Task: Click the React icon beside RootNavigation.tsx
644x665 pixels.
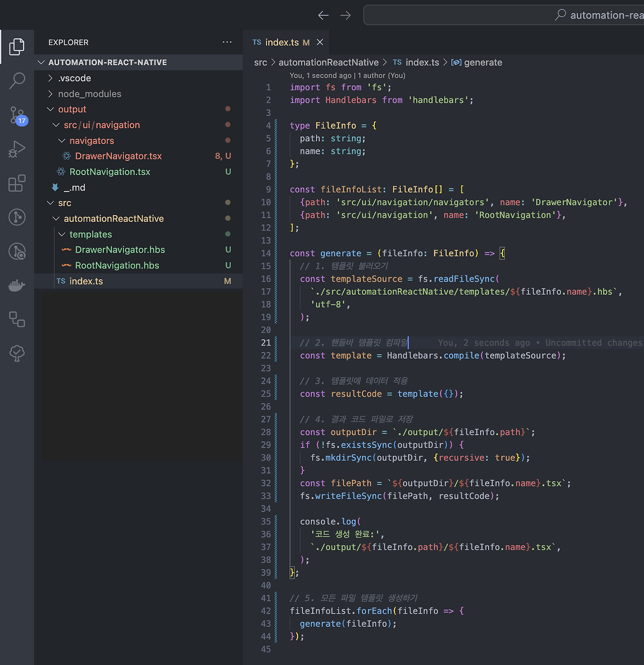Action: pyautogui.click(x=61, y=172)
